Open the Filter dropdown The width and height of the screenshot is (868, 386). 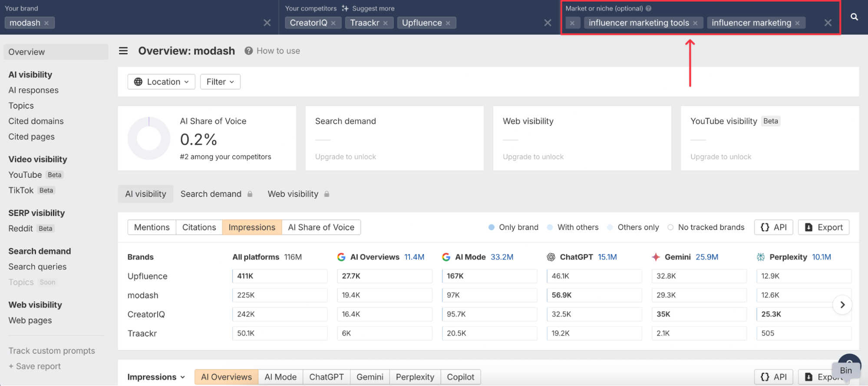[x=220, y=82]
